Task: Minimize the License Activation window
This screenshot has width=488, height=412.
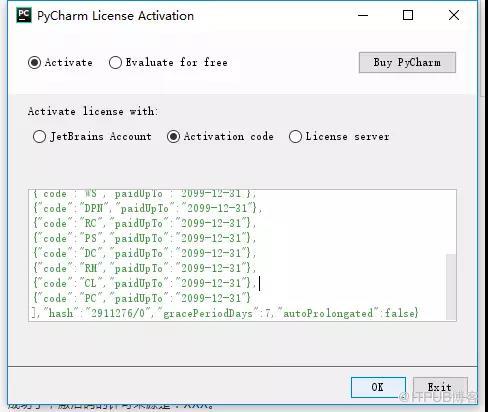Action: pyautogui.click(x=363, y=15)
